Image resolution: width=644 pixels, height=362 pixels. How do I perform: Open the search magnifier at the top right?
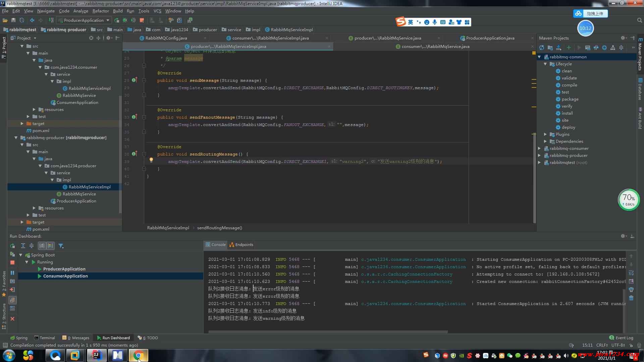pos(639,20)
